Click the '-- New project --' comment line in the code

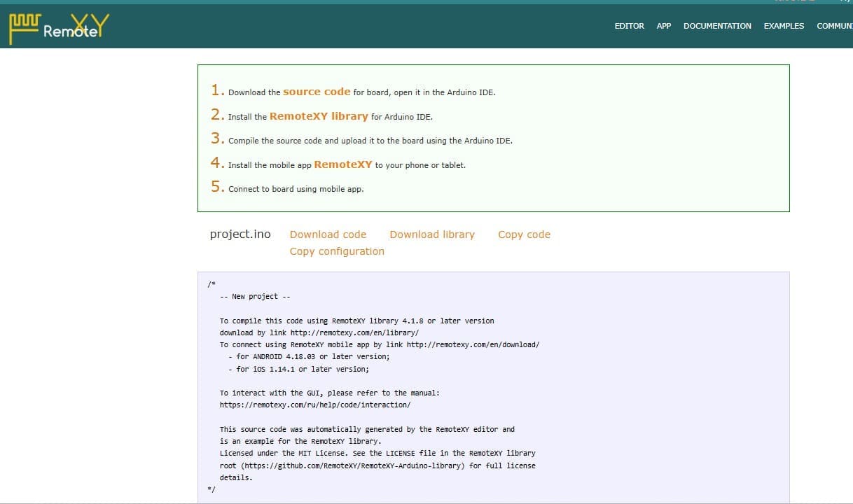coord(255,297)
